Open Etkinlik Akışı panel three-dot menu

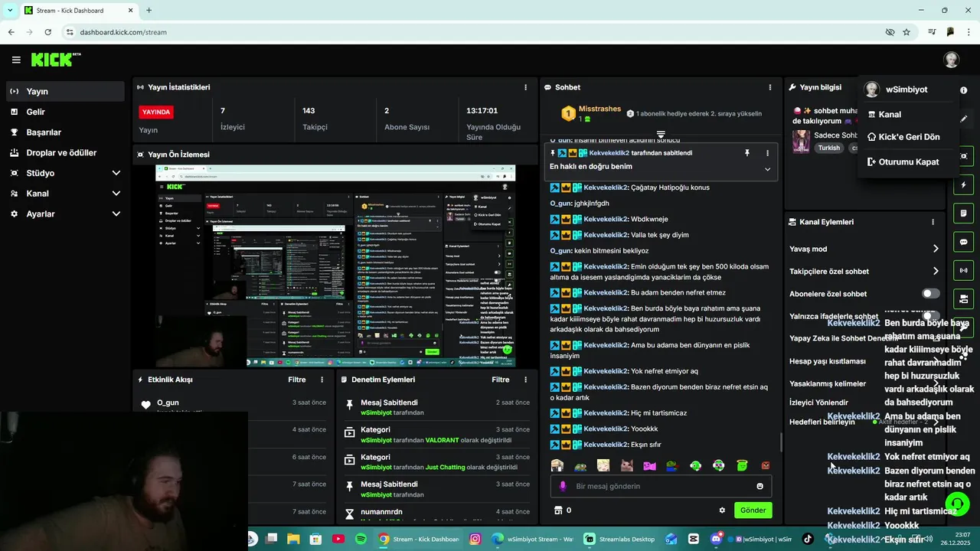coord(322,380)
